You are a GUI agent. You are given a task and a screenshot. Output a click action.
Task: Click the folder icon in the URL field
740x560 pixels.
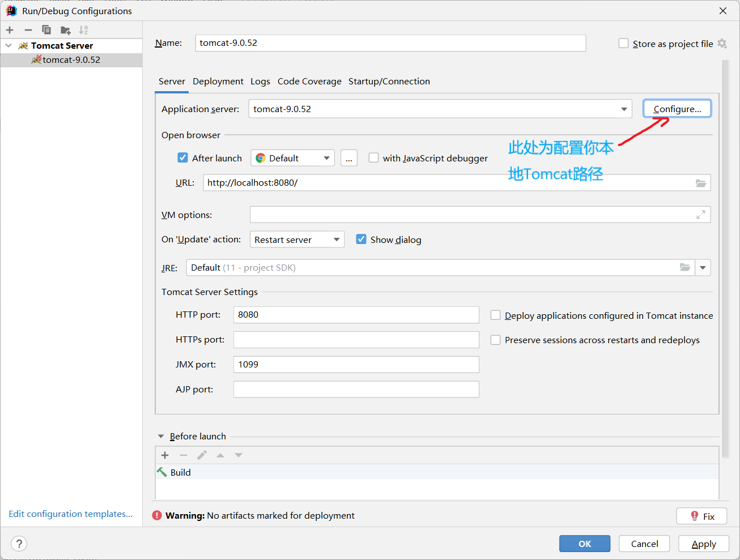(x=701, y=183)
